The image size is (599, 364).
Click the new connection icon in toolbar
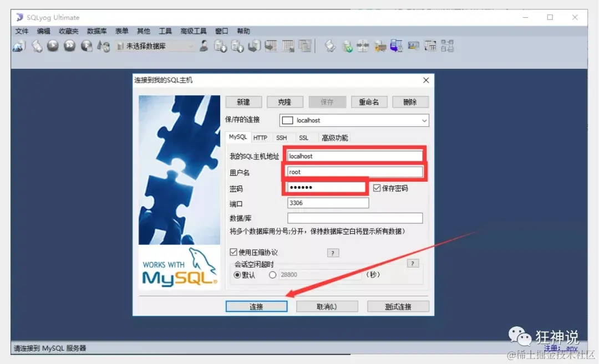click(19, 46)
